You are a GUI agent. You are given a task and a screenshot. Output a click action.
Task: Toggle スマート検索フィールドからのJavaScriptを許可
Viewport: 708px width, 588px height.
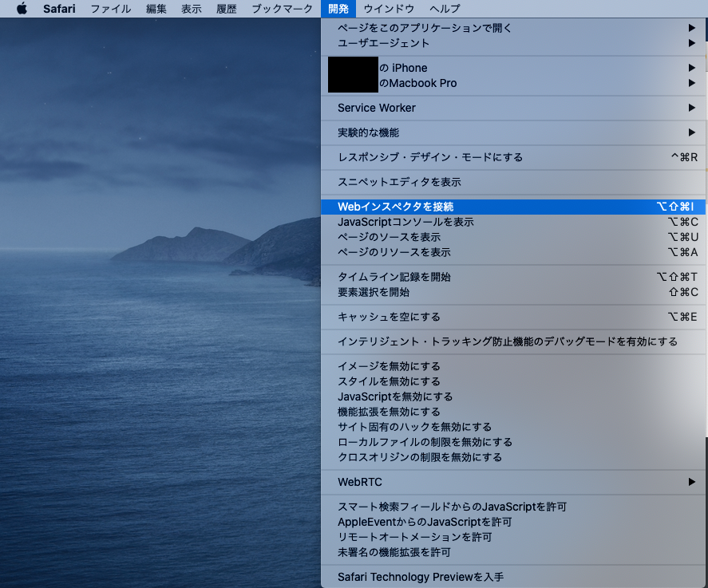pos(513,507)
